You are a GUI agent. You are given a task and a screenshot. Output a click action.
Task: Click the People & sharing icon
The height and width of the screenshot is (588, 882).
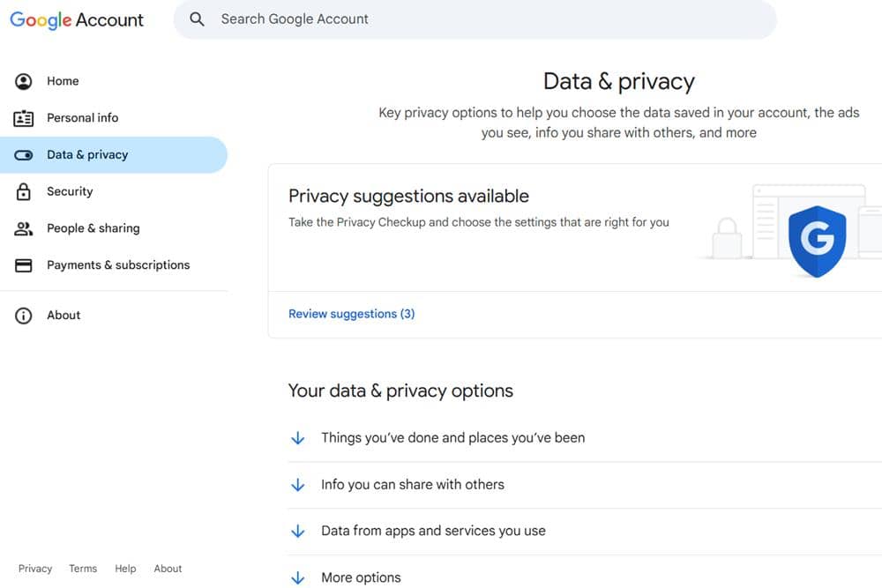coord(23,227)
